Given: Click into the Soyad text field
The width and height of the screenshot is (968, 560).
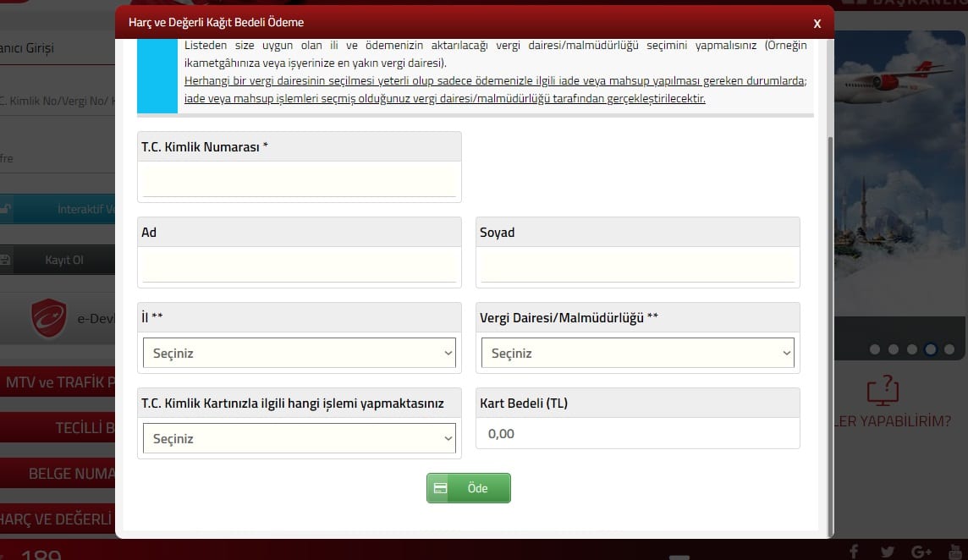Looking at the screenshot, I should pyautogui.click(x=637, y=266).
